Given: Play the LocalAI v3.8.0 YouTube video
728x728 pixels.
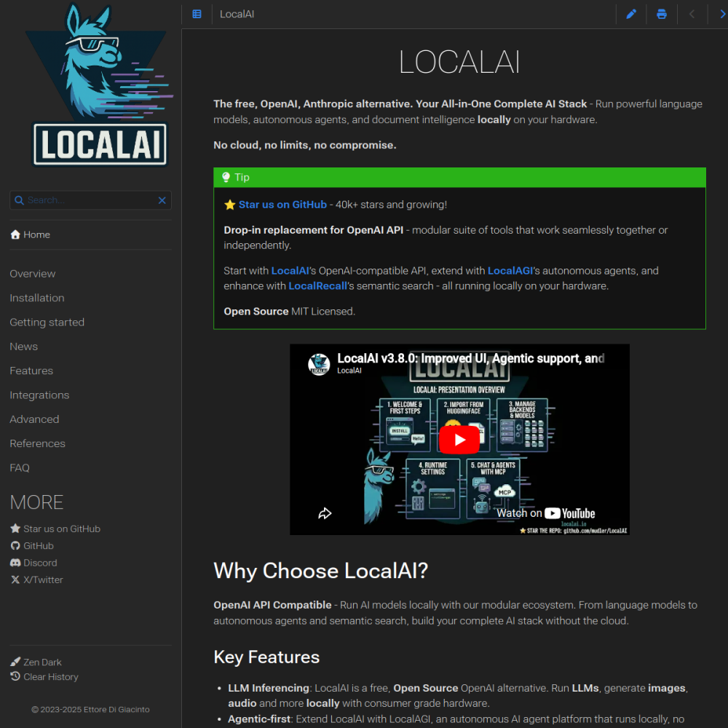Looking at the screenshot, I should pyautogui.click(x=459, y=439).
